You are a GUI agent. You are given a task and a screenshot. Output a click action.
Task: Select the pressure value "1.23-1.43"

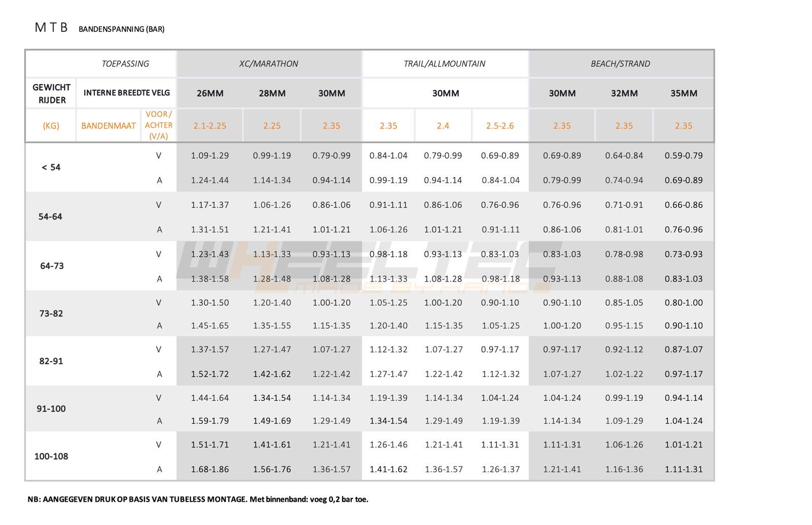(x=210, y=254)
